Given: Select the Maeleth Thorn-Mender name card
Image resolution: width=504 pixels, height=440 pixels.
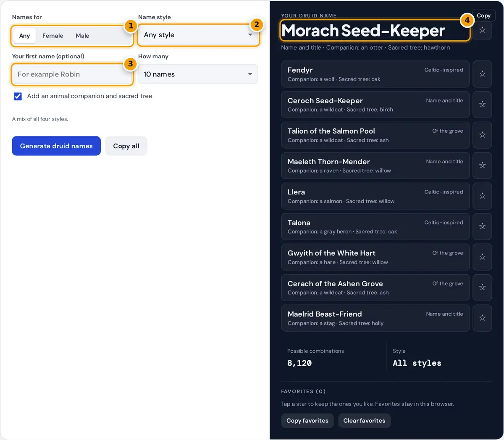Looking at the screenshot, I should [x=375, y=165].
